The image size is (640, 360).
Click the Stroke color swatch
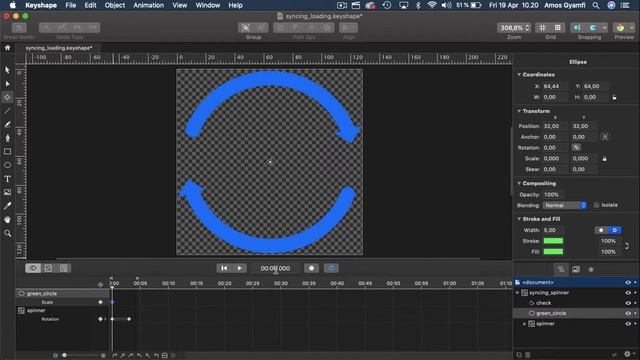(553, 241)
